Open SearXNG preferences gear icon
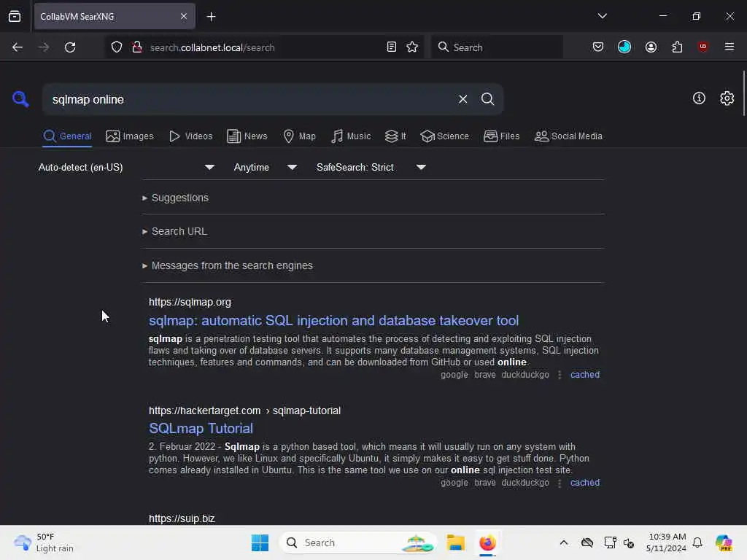 (x=727, y=98)
